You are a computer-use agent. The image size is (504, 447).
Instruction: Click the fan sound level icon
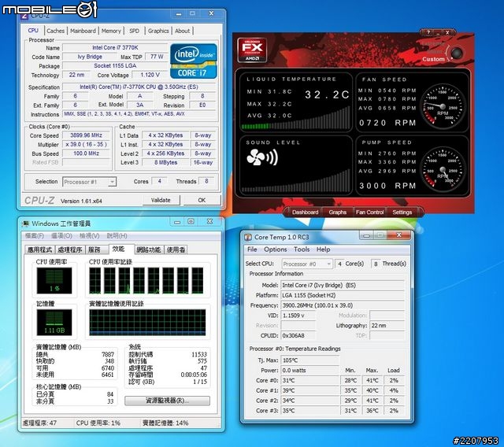262,157
